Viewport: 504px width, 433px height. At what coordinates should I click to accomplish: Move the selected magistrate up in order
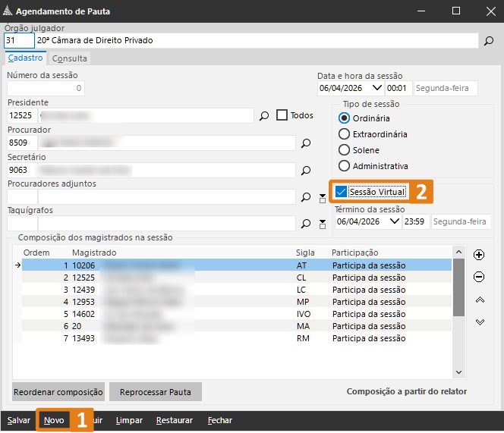point(479,300)
